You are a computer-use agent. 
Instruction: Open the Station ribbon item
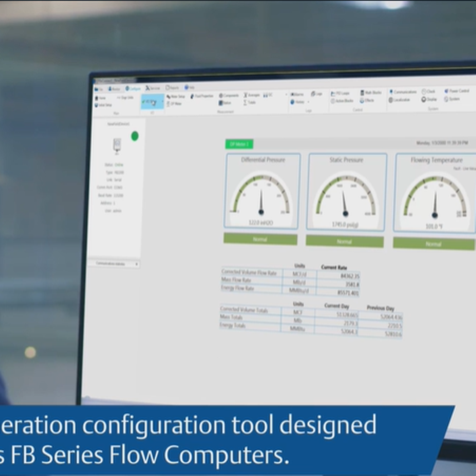[225, 103]
